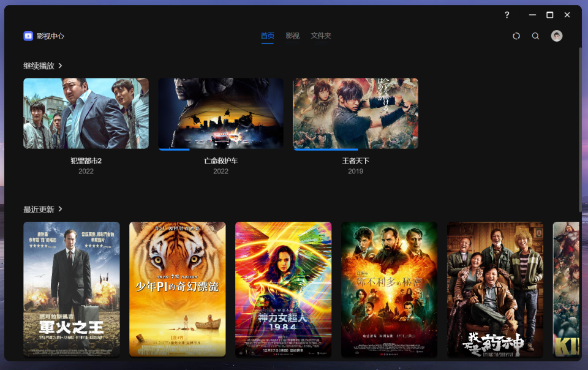
Task: Click the refresh/sync library icon
Action: 516,36
